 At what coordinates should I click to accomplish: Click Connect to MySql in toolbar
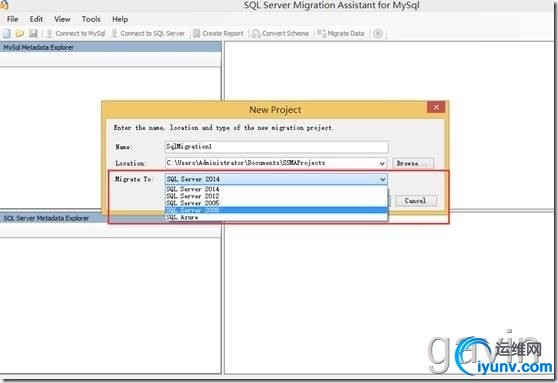76,33
